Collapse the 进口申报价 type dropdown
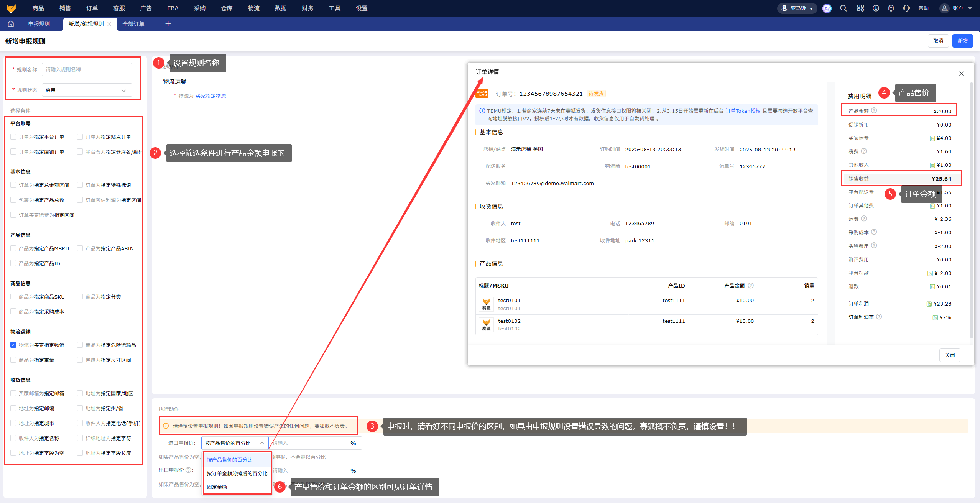Viewport: 980px width, 503px height. [234, 443]
